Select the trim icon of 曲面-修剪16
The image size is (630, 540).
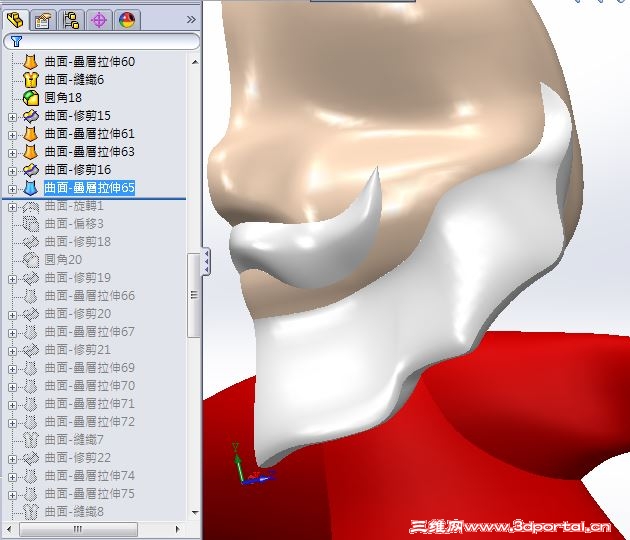pyautogui.click(x=31, y=170)
